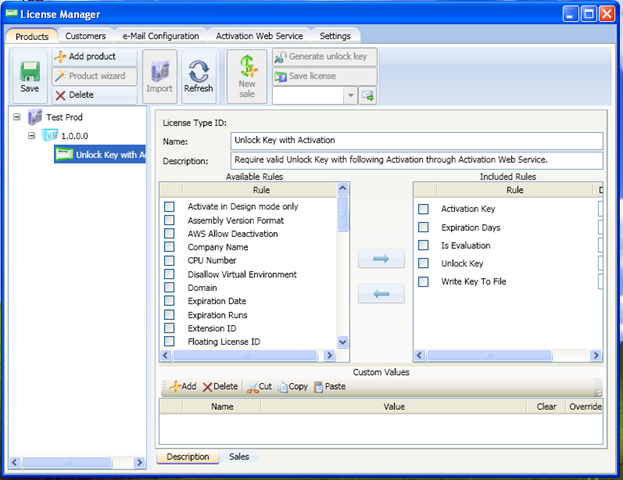Click Included Rules scroll right arrow
623x480 pixels.
pyautogui.click(x=596, y=356)
